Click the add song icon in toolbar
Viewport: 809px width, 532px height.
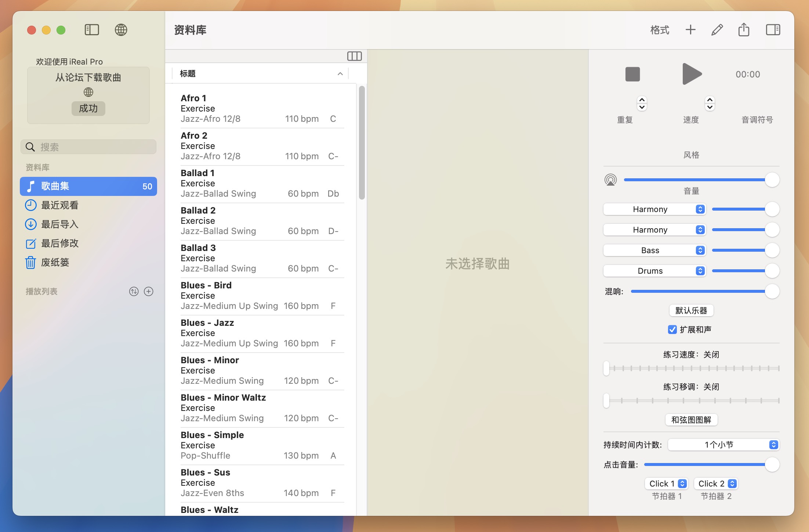(x=691, y=30)
